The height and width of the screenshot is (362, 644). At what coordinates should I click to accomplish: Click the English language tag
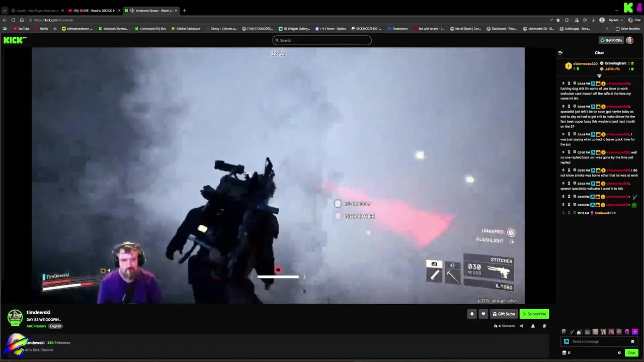tap(55, 326)
